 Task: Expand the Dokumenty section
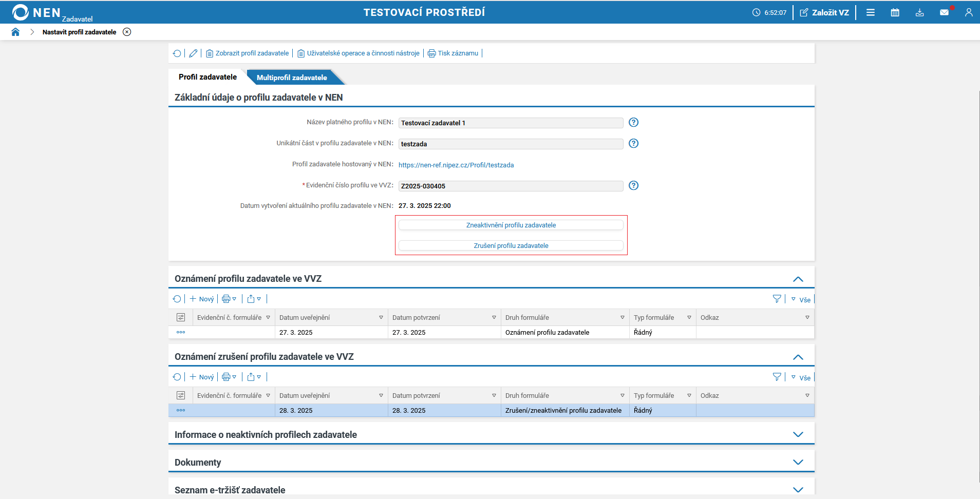tap(798, 462)
